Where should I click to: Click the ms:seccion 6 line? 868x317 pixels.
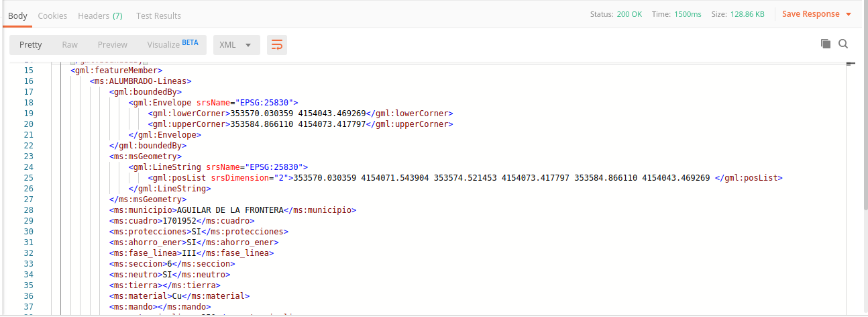pyautogui.click(x=172, y=264)
